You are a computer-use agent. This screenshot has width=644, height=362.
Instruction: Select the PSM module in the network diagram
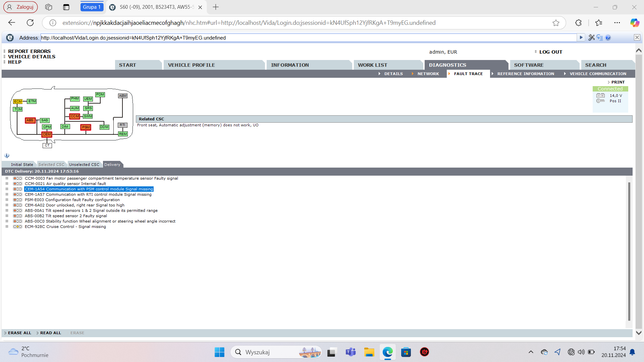[x=86, y=127]
